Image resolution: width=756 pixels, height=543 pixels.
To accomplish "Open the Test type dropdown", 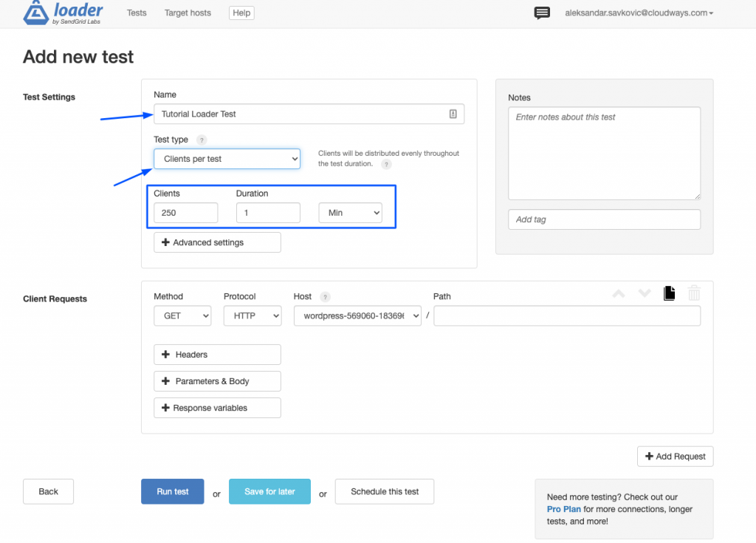I will (x=227, y=159).
